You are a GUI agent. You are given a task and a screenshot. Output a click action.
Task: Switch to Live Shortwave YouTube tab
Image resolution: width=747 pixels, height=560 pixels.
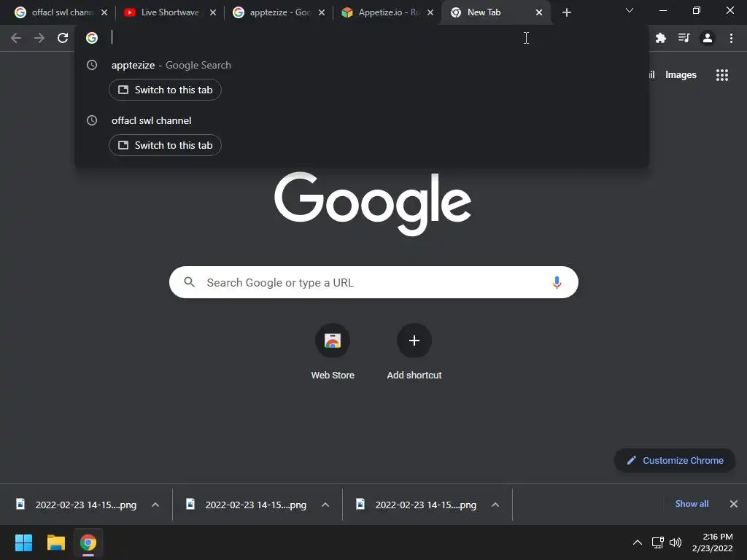pos(170,13)
